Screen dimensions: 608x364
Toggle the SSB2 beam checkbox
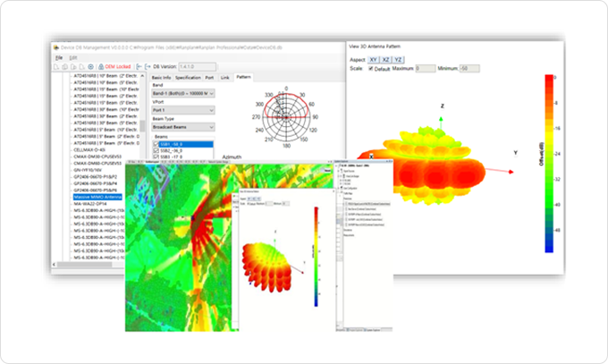coord(154,149)
